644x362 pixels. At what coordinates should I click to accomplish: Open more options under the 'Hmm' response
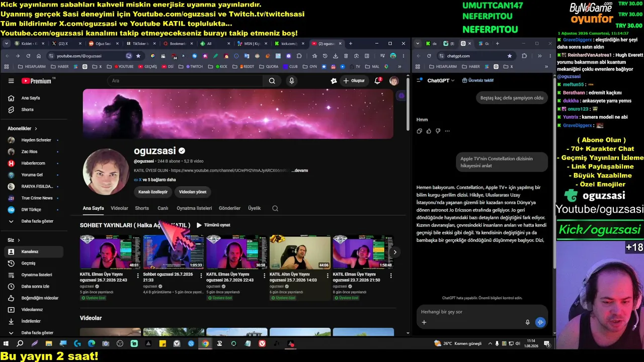tap(447, 131)
